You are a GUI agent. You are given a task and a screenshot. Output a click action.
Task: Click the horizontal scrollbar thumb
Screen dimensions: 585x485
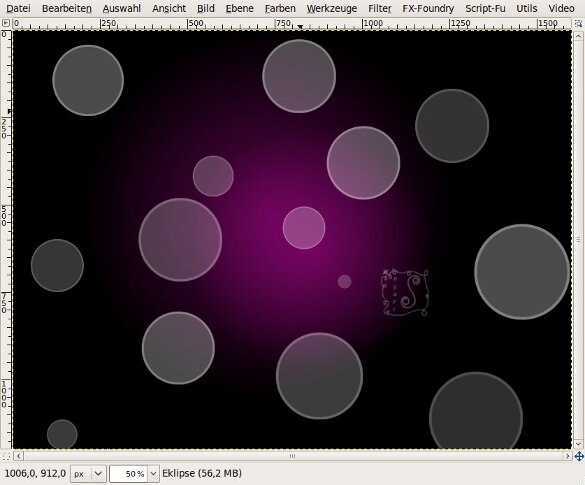click(x=293, y=456)
